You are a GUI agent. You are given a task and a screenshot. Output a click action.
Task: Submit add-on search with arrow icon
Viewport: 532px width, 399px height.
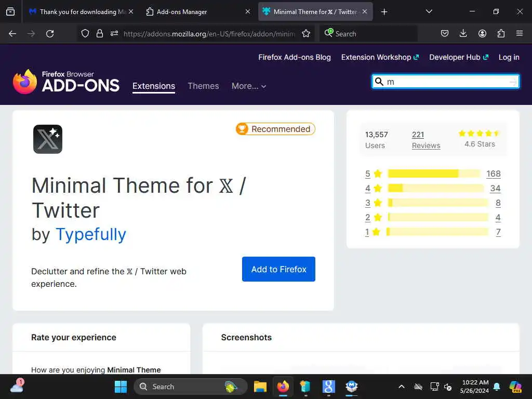(513, 82)
